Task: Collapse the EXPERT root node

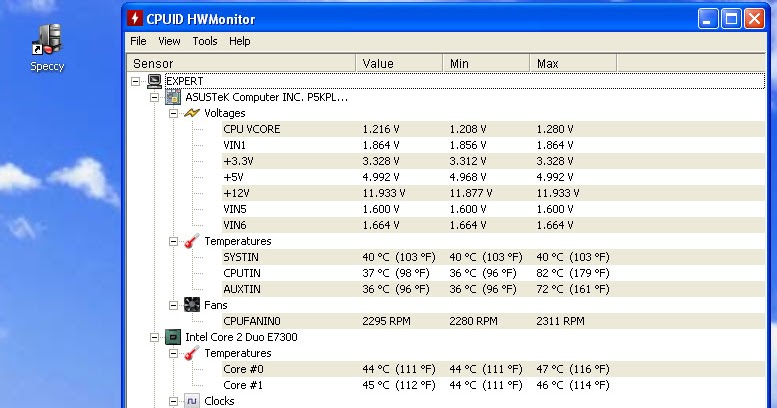Action: point(135,81)
